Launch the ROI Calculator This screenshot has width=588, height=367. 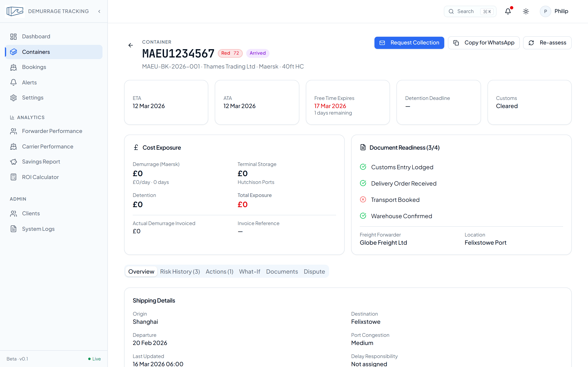click(x=40, y=177)
